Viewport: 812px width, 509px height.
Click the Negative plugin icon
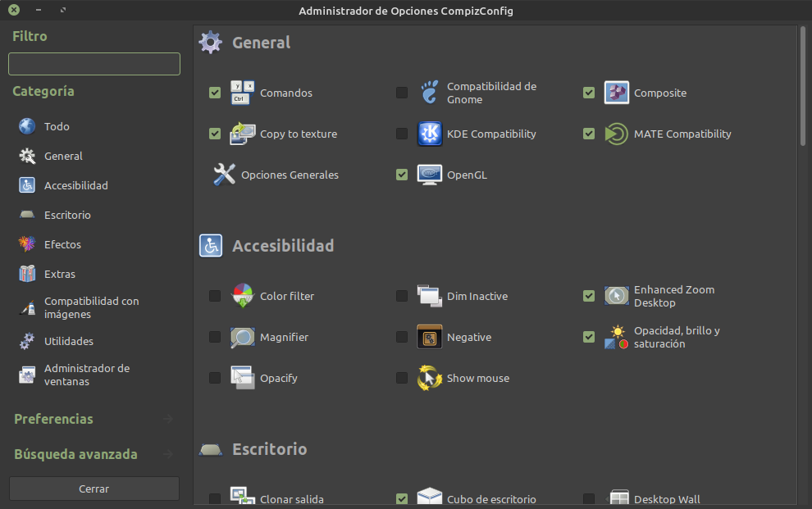[429, 337]
